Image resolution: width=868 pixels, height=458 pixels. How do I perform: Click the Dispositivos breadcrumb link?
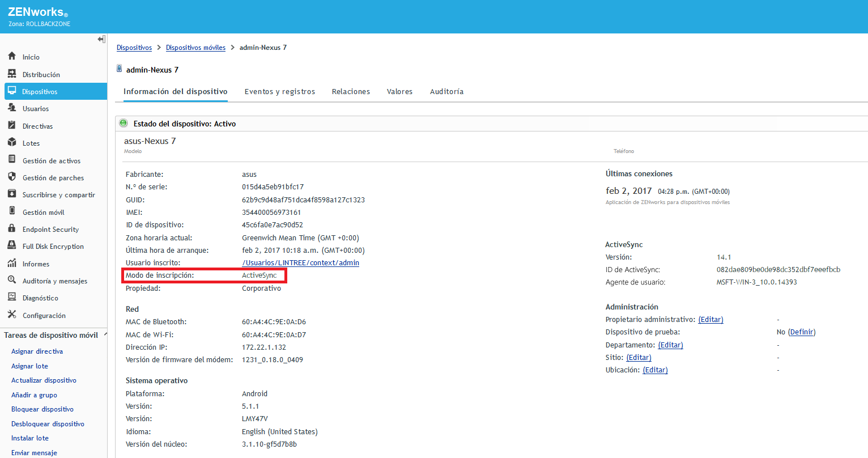coord(134,48)
